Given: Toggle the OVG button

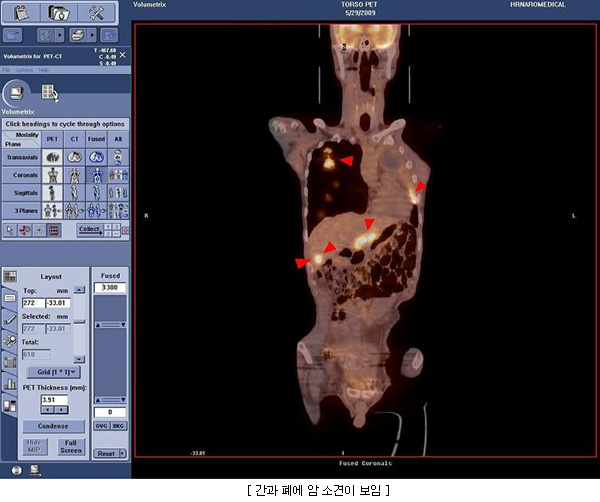Looking at the screenshot, I should tap(101, 426).
